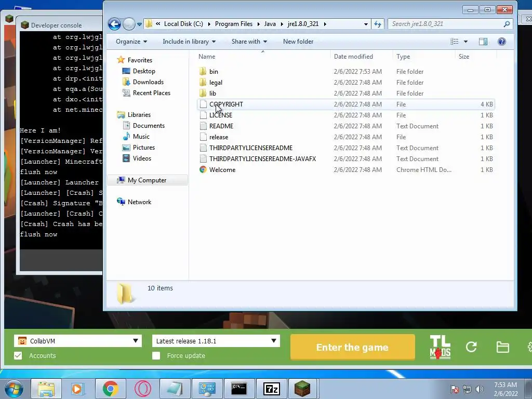This screenshot has height=399, width=532.
Task: Select the COPYRIGHT file
Action: (x=345, y=104)
